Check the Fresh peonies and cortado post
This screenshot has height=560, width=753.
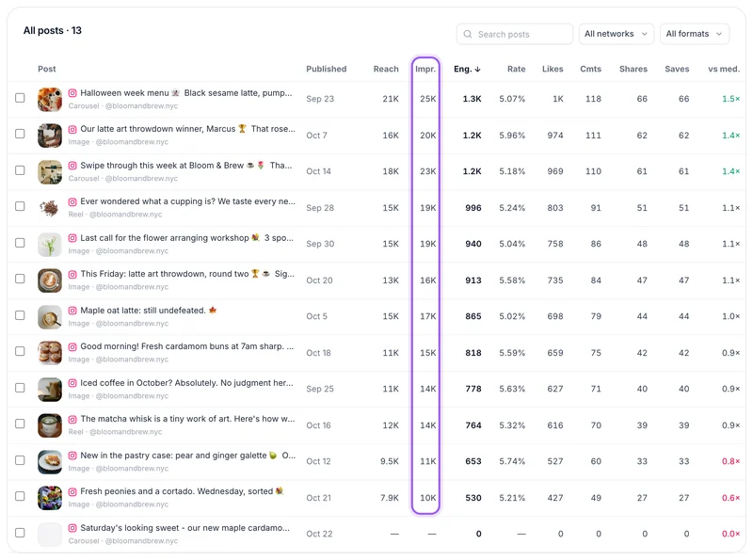tap(20, 497)
